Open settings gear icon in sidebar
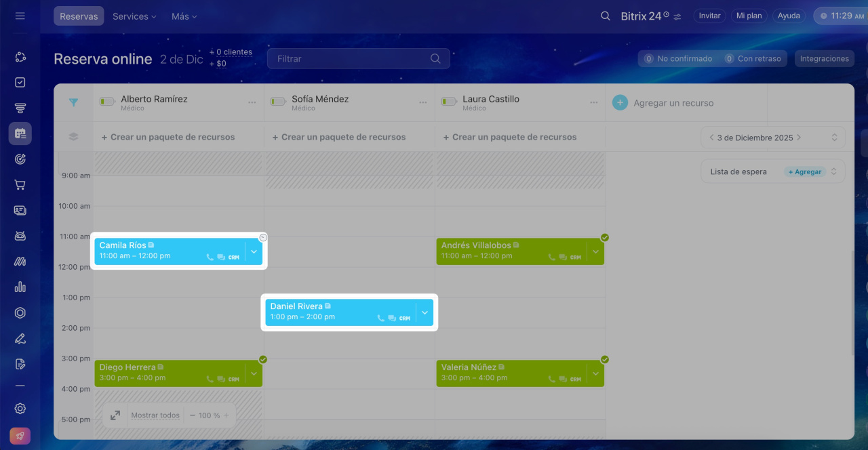This screenshot has height=450, width=868. pyautogui.click(x=20, y=409)
